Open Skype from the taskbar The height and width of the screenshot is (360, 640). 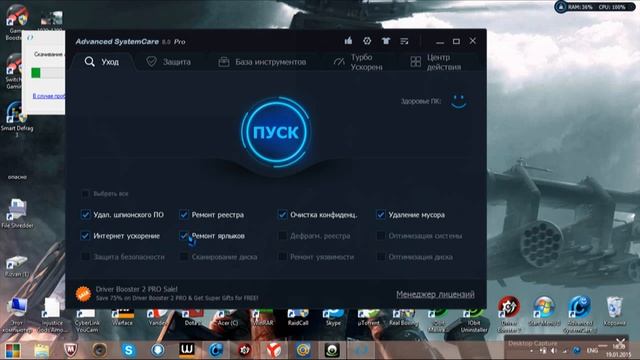(129, 350)
